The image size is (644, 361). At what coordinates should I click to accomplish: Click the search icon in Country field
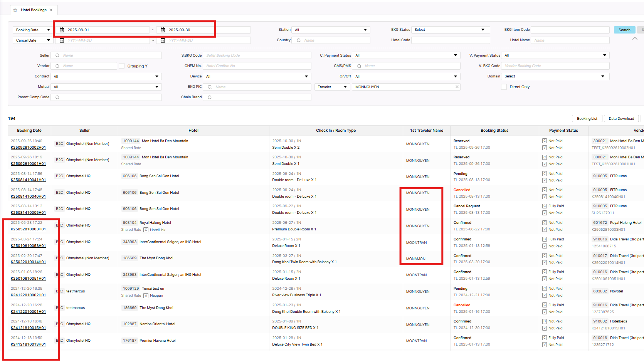pos(299,40)
